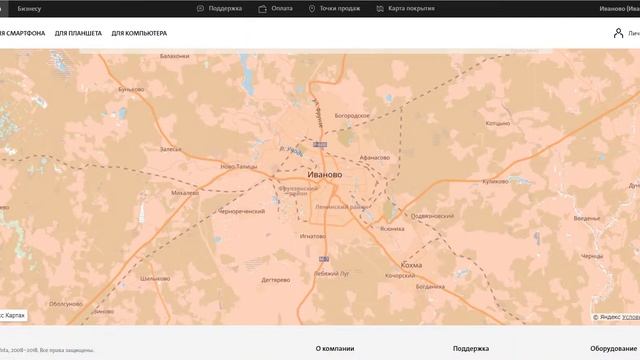Click the Чернцы label on the map
This screenshot has width=640, height=360.
point(592,256)
